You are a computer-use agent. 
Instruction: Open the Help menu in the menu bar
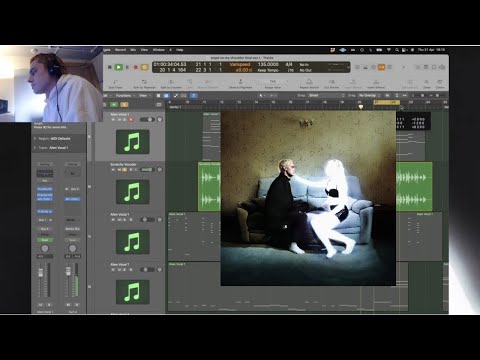180,50
